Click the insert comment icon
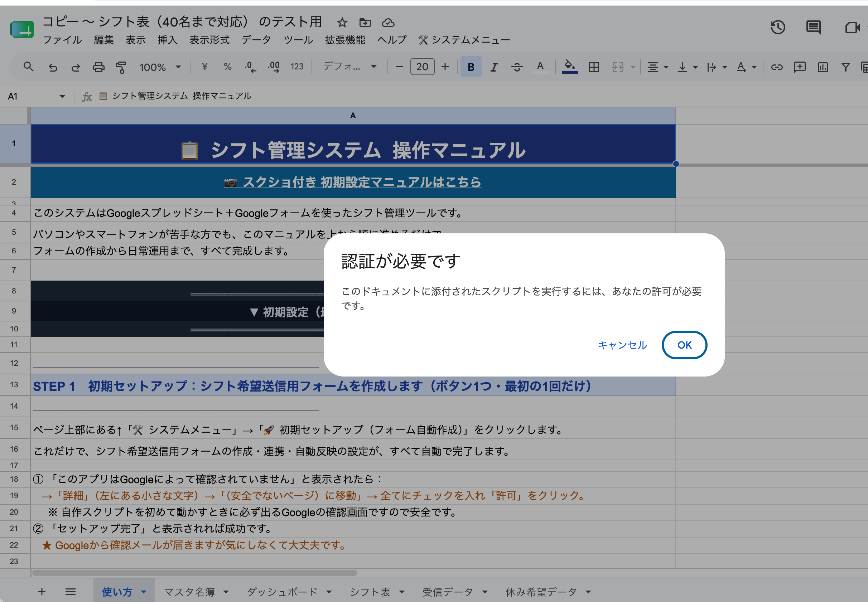 click(x=800, y=67)
